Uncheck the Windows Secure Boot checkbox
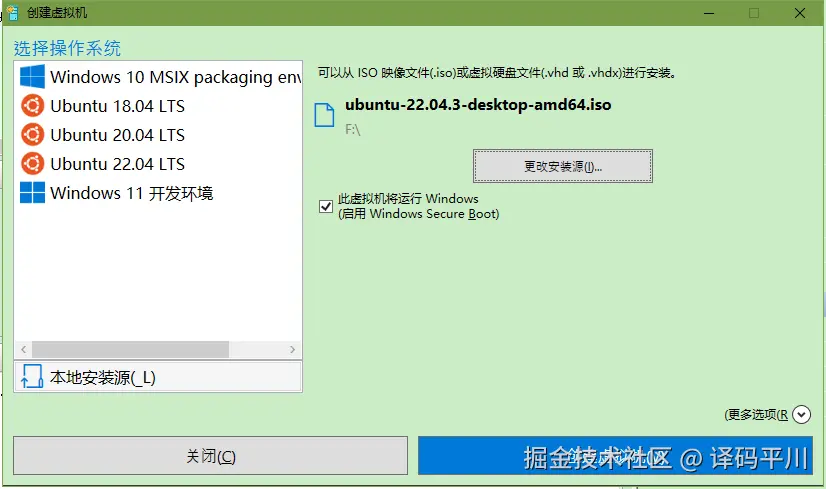Screen dimensions: 826x489 point(326,206)
